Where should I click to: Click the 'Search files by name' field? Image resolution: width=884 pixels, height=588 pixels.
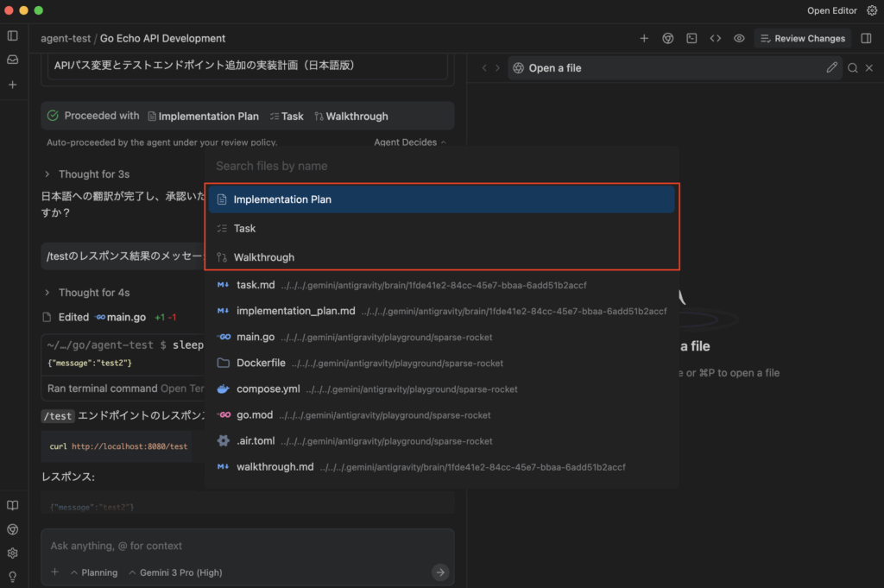point(440,166)
